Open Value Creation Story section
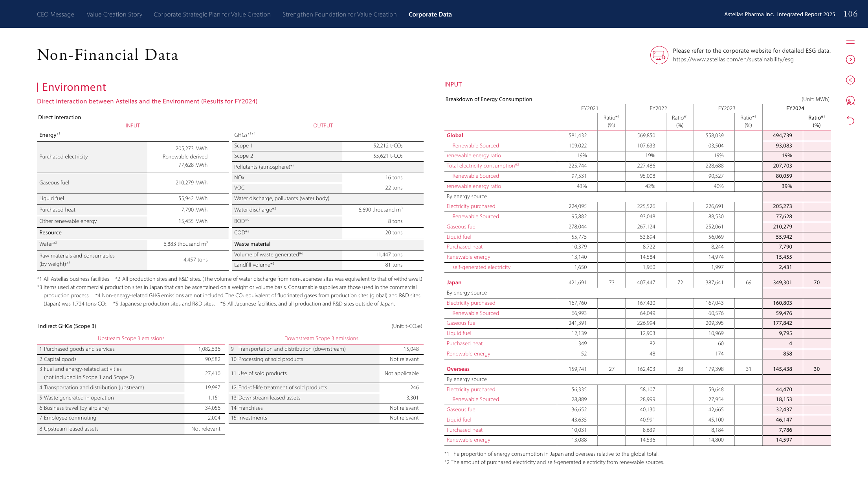The height and width of the screenshot is (488, 868). click(114, 14)
